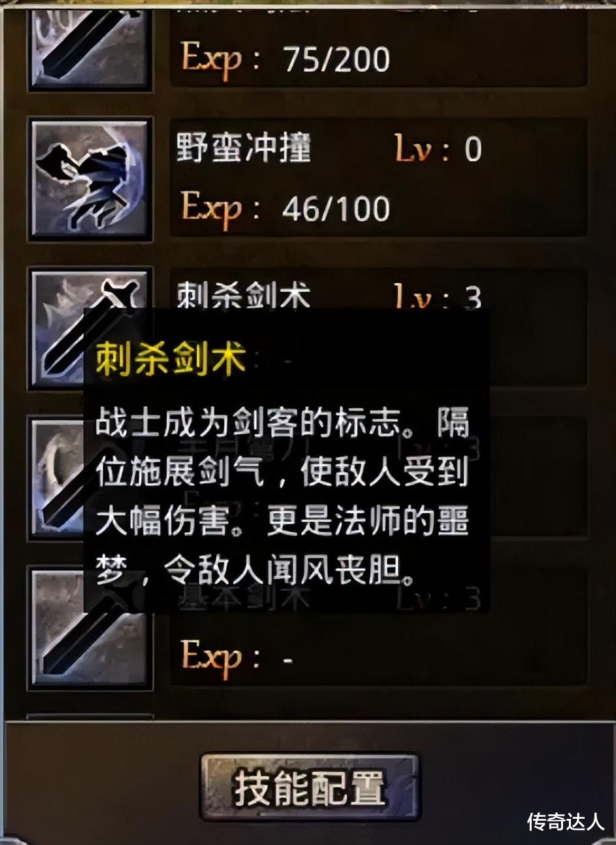The image size is (616, 845).
Task: Click the Exp label beside 75/200
Action: (x=220, y=60)
